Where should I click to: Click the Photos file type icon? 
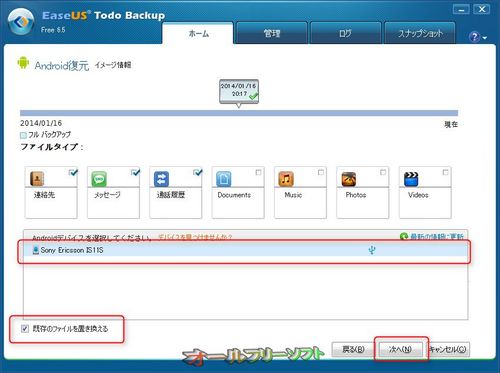pyautogui.click(x=349, y=179)
